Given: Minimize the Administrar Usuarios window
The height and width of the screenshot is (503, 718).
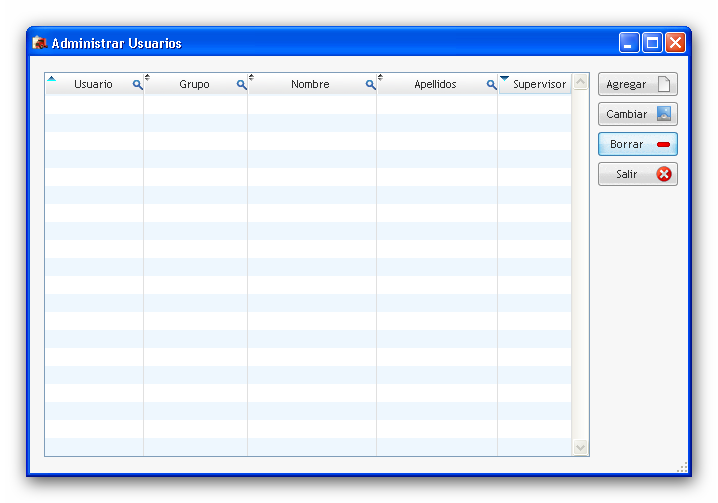Looking at the screenshot, I should pos(629,43).
